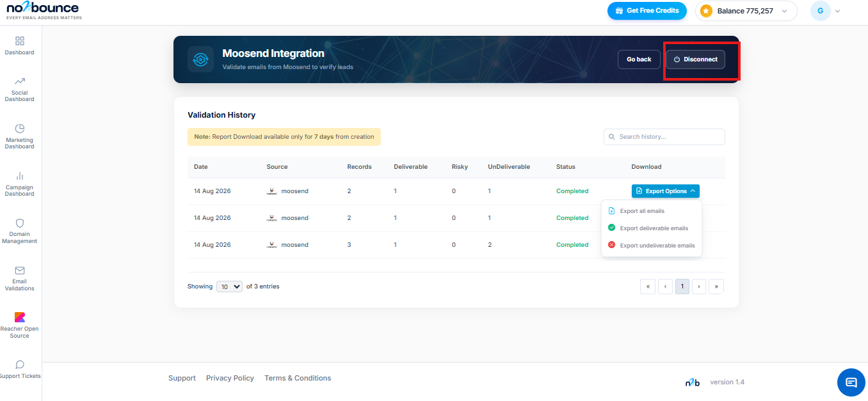Go to previous page
This screenshot has width=868, height=401.
(x=665, y=287)
